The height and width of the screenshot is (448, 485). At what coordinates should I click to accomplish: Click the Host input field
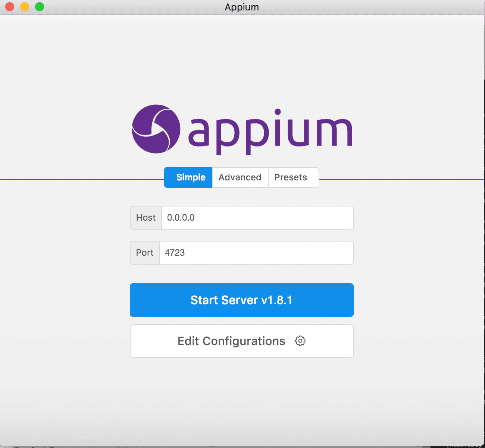click(x=257, y=218)
